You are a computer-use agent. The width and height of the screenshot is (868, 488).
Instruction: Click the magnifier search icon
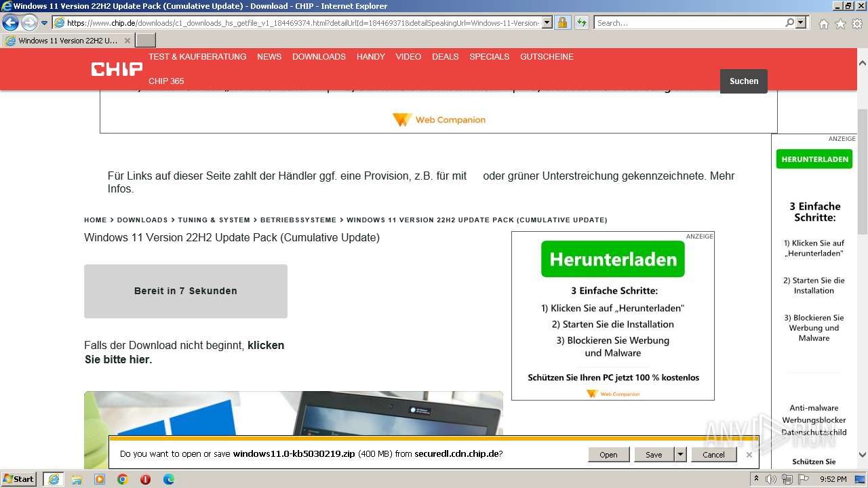pos(789,22)
